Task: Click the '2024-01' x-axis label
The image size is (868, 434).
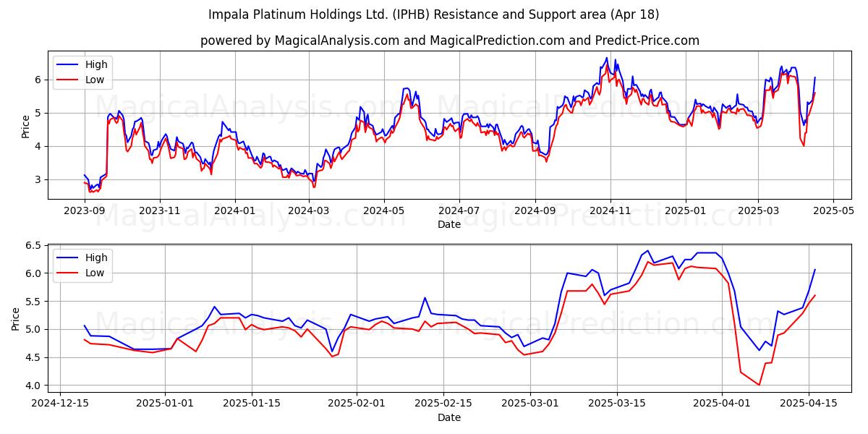Action: coord(234,211)
